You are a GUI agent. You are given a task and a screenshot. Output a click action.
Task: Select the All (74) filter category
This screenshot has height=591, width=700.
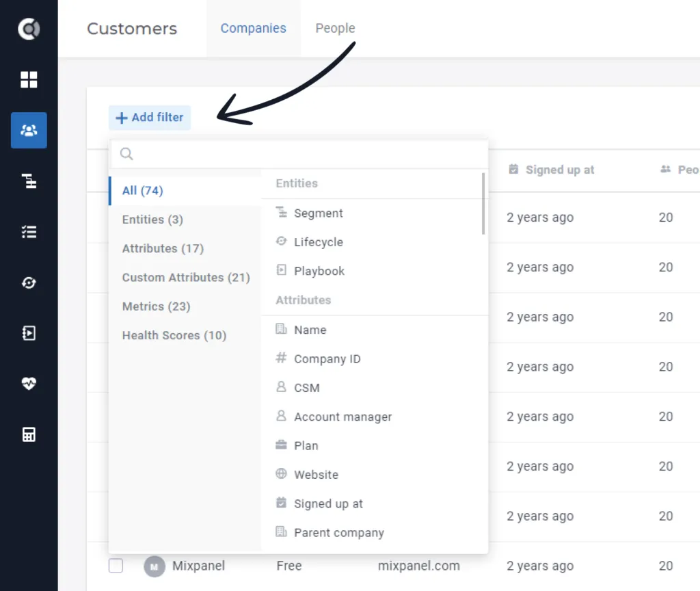[185, 191]
